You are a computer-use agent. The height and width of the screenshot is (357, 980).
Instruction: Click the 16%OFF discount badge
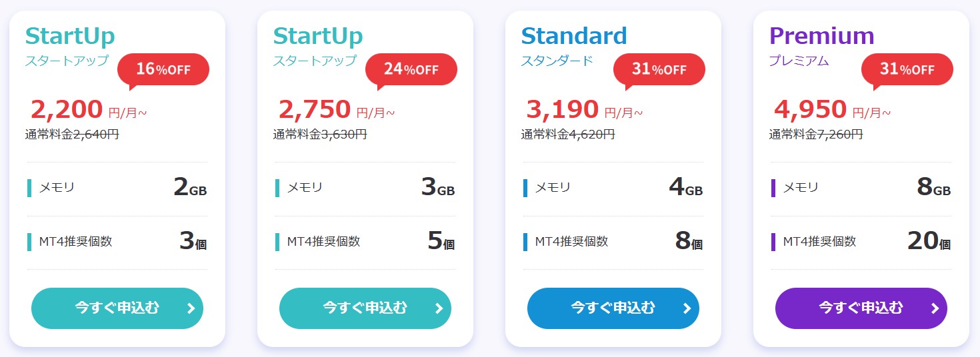pyautogui.click(x=163, y=70)
